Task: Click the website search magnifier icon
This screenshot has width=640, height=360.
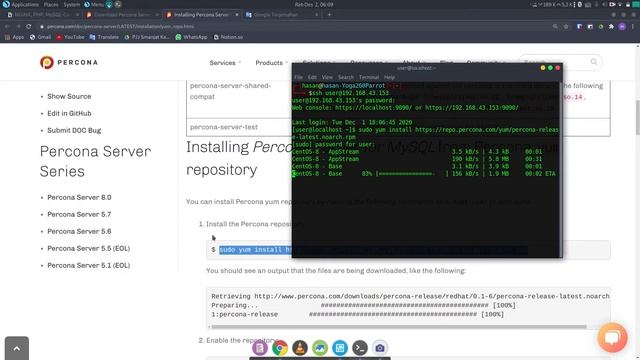Action: tap(593, 62)
